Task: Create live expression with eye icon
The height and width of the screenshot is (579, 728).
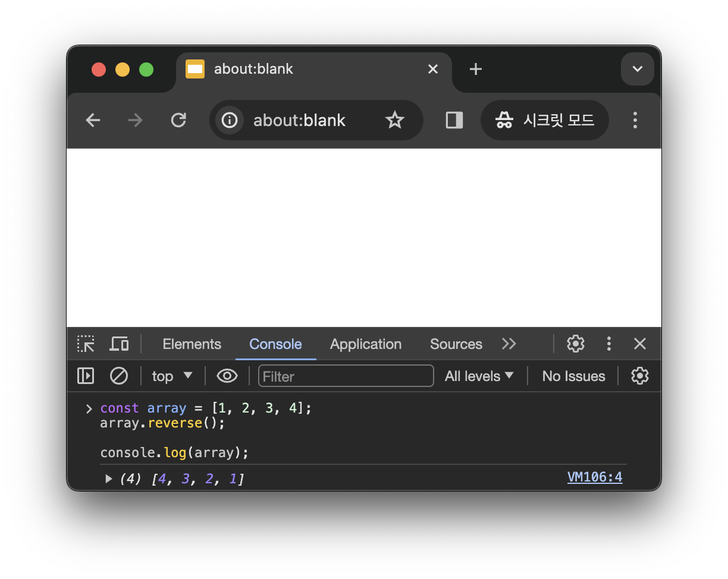Action: [x=227, y=376]
